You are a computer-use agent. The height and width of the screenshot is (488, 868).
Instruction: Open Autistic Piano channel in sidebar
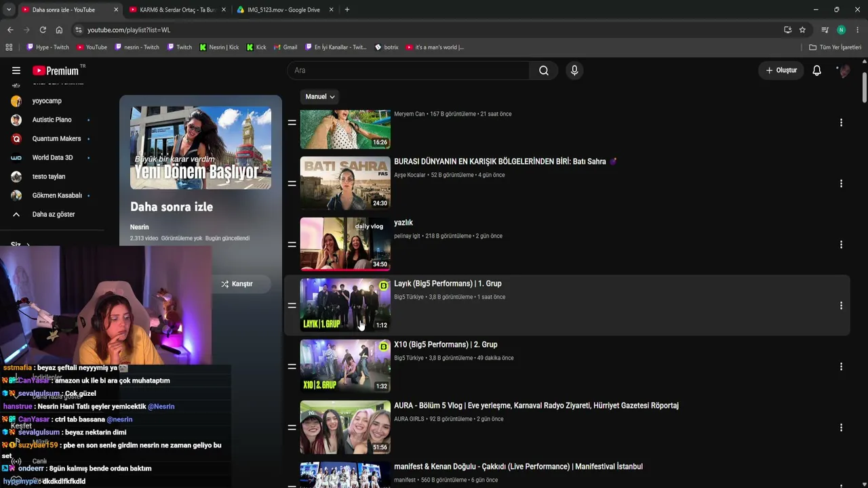tap(52, 120)
